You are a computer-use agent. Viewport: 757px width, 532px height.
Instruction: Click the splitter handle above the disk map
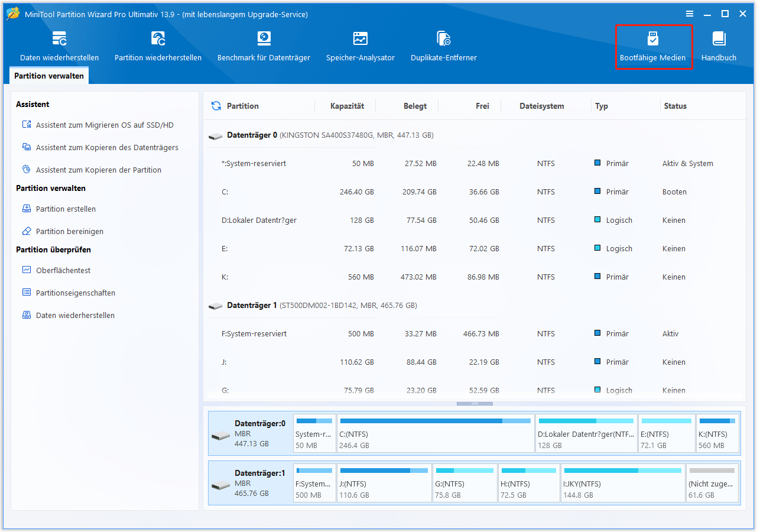tap(475, 404)
